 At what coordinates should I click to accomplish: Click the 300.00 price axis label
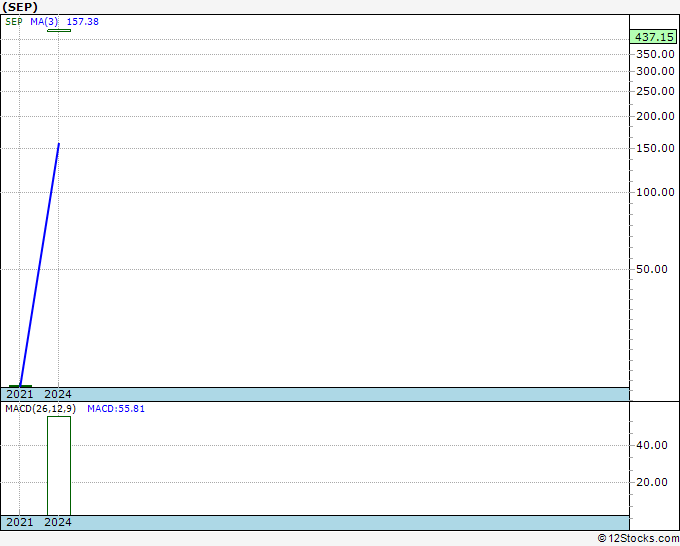coord(655,71)
